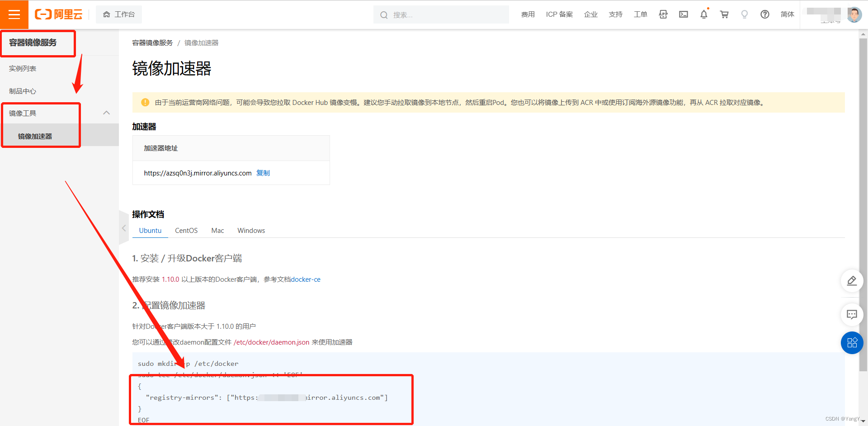
Task: Open help via the question mark icon
Action: click(x=764, y=14)
